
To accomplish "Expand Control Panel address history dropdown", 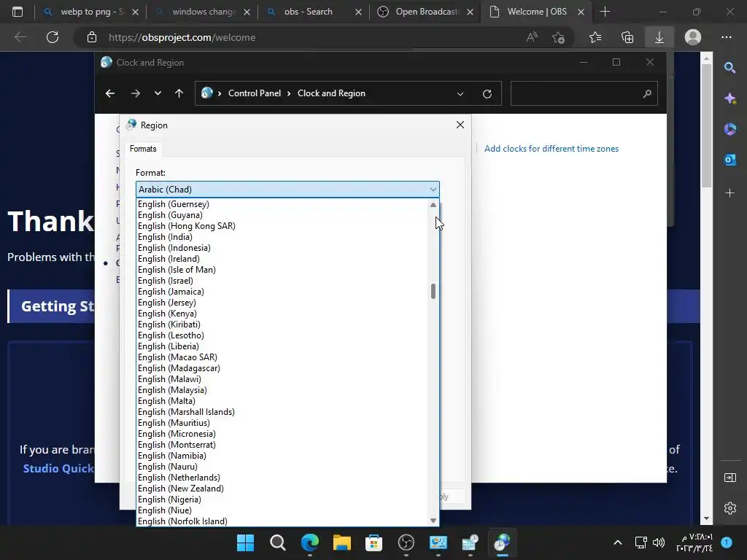I will tap(460, 94).
